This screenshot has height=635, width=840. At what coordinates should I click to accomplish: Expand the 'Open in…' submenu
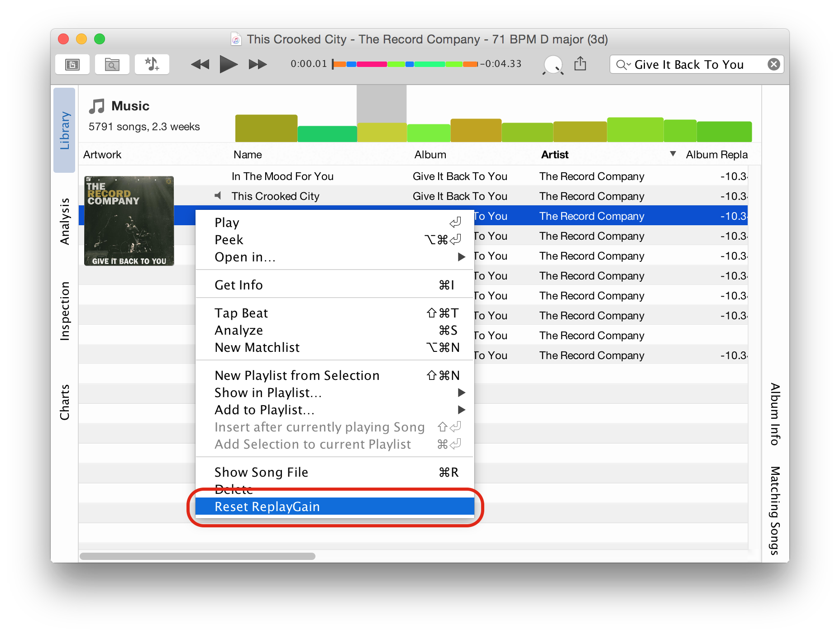(x=461, y=257)
